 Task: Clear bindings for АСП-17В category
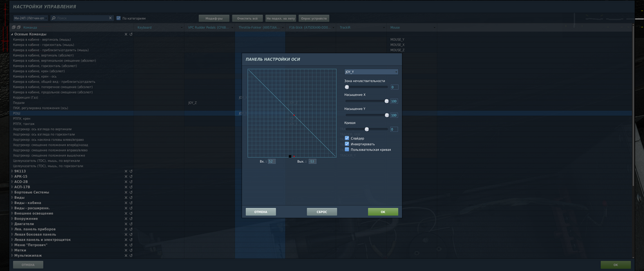tap(126, 187)
